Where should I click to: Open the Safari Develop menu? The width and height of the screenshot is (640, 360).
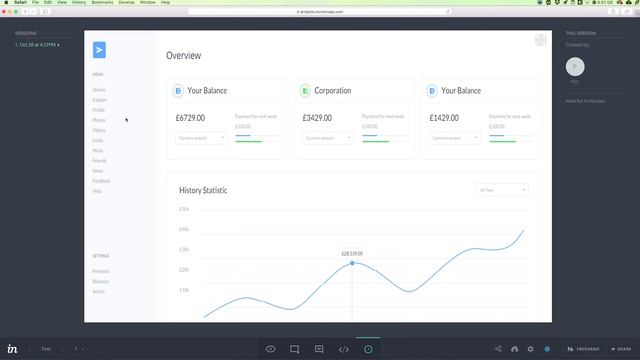[126, 2]
